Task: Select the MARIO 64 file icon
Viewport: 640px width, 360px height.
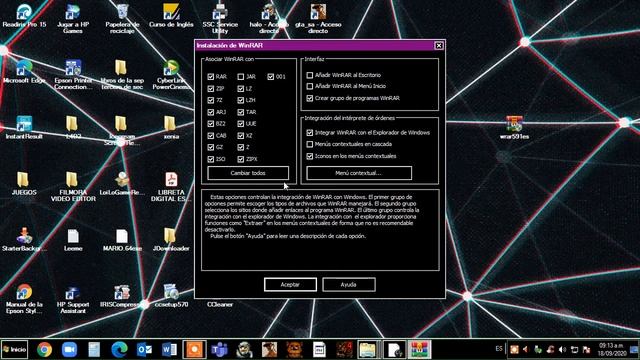Action: tap(122, 240)
